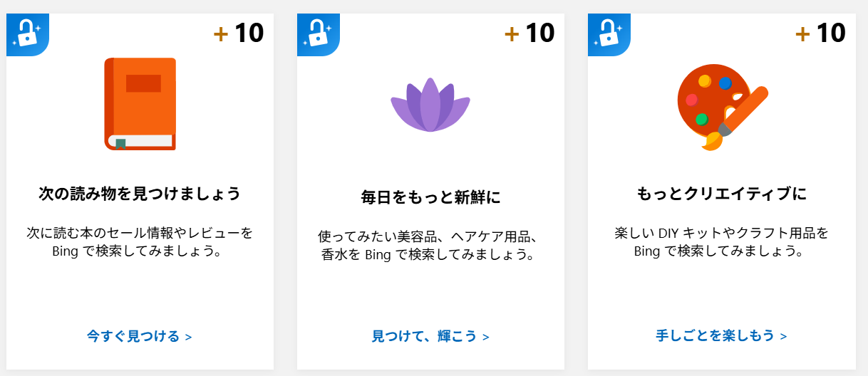Open the 手しごとを楽しもう link
The height and width of the screenshot is (376, 868).
tap(715, 335)
